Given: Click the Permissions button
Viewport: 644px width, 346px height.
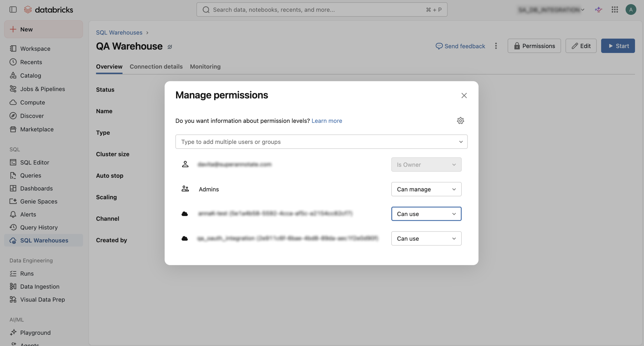Looking at the screenshot, I should pyautogui.click(x=534, y=46).
